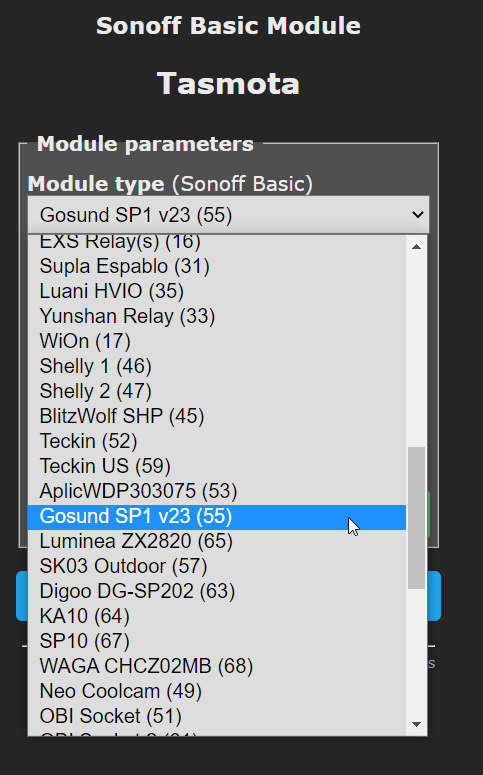Select highlighted Gosund SP1 v23 (55) entry
This screenshot has height=775, width=483.
tap(217, 517)
